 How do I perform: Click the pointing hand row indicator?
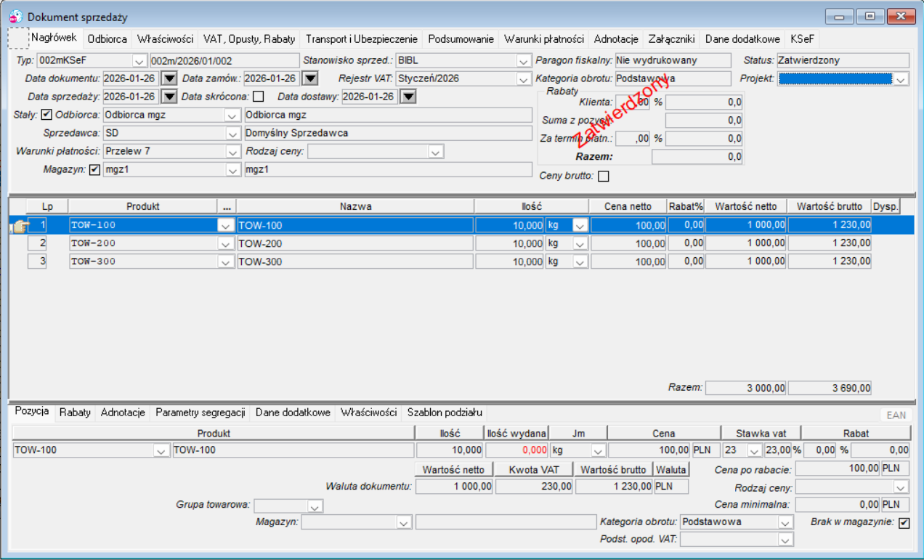pyautogui.click(x=17, y=226)
